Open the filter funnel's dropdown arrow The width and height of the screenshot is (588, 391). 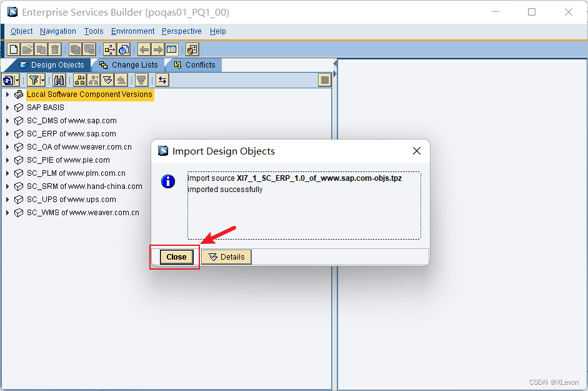coord(42,80)
